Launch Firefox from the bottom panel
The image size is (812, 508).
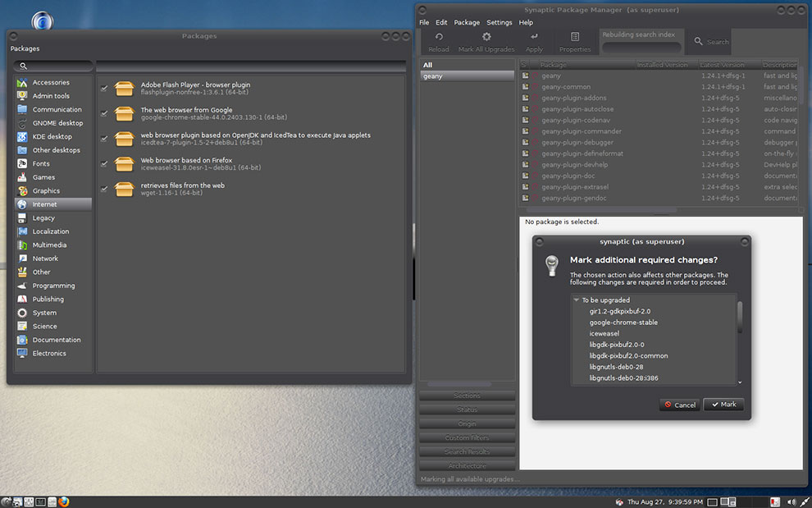pyautogui.click(x=64, y=501)
